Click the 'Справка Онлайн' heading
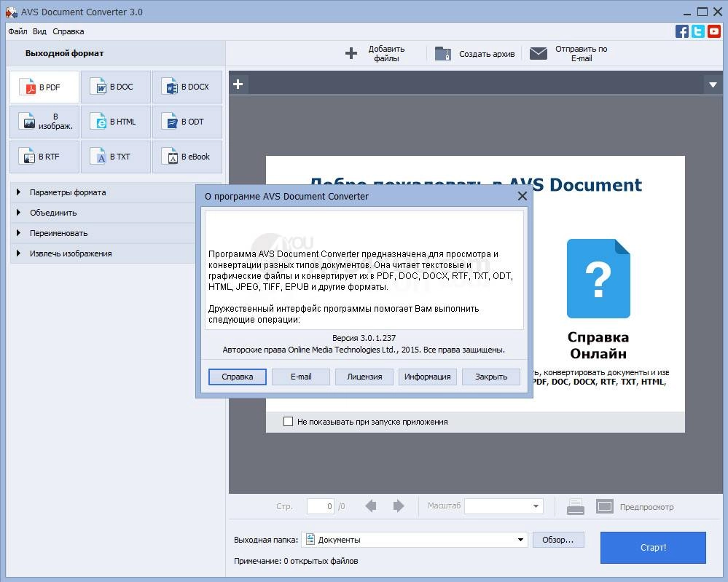The width and height of the screenshot is (728, 582). pyautogui.click(x=598, y=345)
